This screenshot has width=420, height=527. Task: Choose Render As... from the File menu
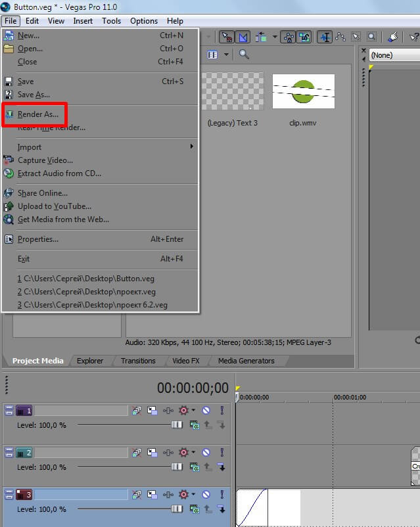tap(100, 114)
